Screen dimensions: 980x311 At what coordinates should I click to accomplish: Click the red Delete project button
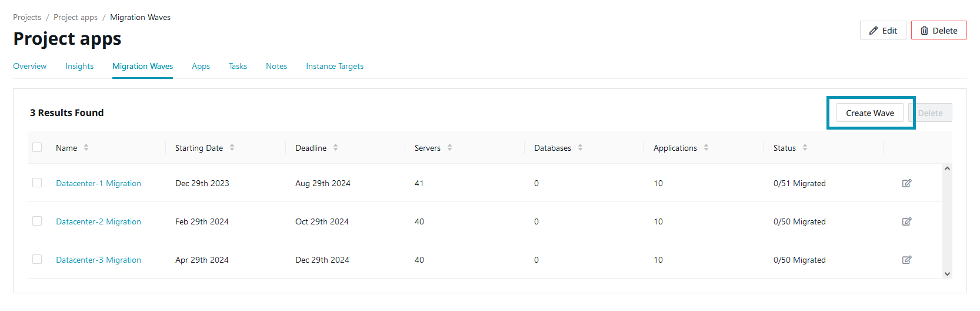938,31
